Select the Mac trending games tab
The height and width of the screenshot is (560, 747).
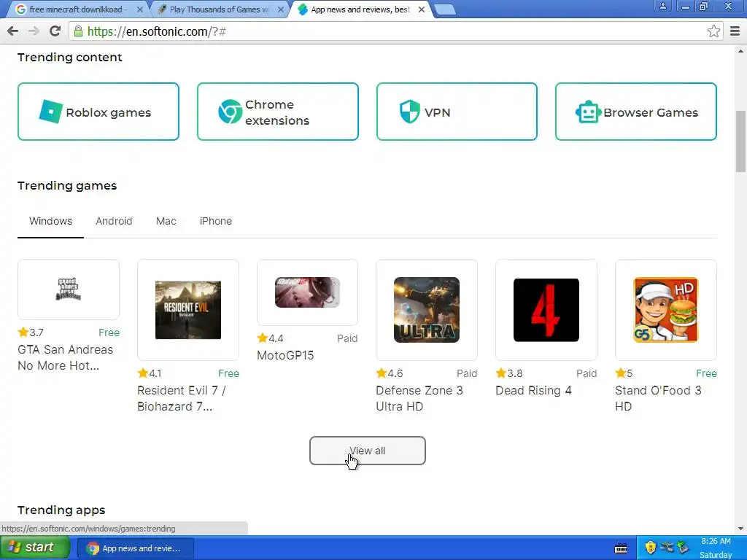tap(166, 221)
